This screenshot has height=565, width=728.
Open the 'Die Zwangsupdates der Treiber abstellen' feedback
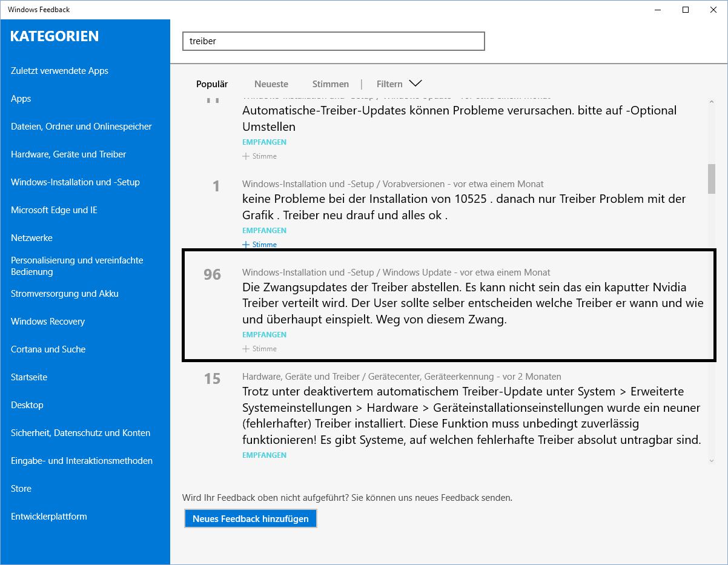pos(472,303)
